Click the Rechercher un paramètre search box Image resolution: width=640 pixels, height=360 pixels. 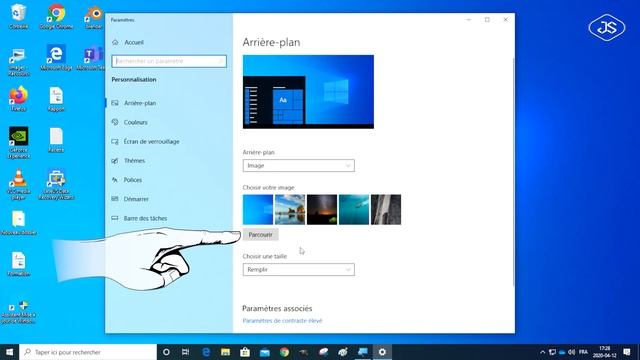pyautogui.click(x=169, y=61)
